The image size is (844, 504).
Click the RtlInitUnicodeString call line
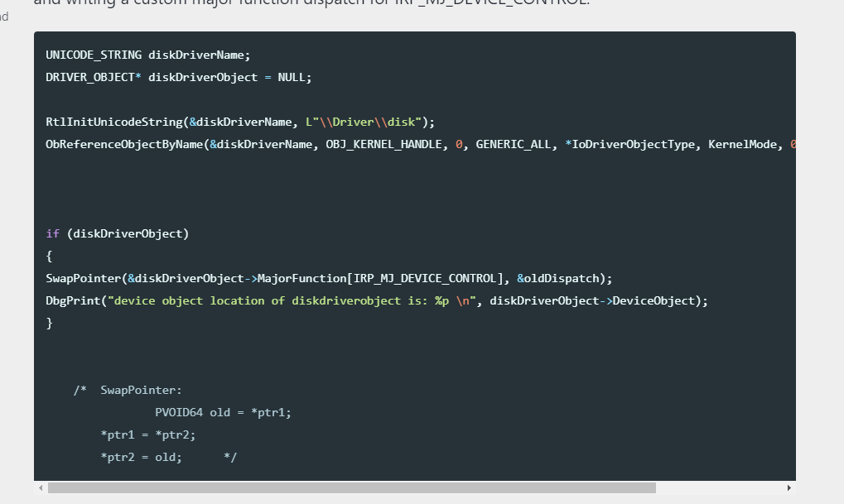[240, 122]
